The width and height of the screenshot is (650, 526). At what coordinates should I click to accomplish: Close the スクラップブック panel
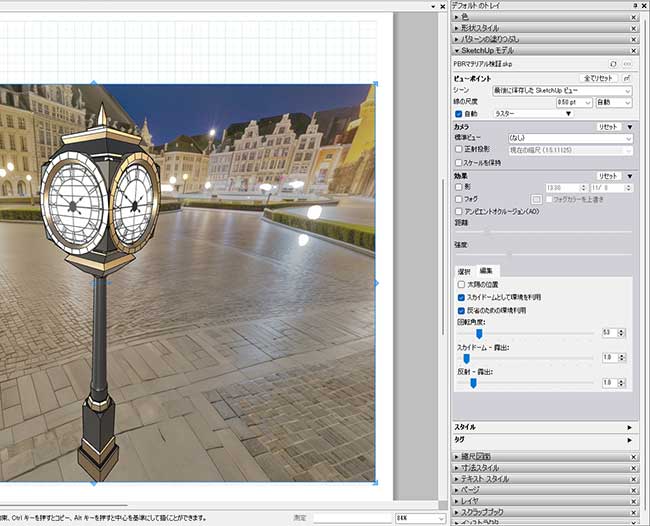(x=633, y=513)
